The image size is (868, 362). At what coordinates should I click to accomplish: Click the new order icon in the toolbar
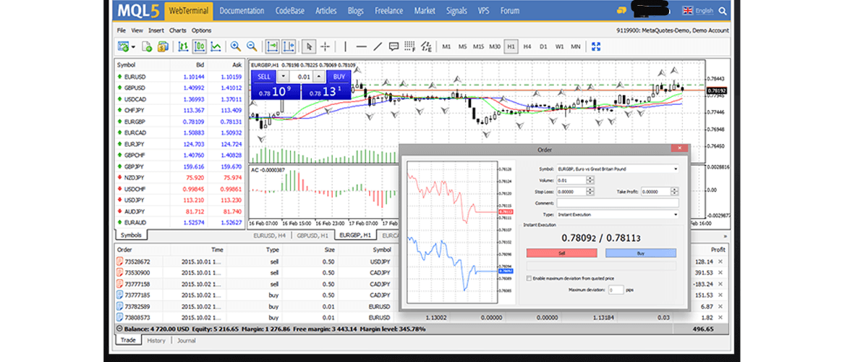(123, 46)
